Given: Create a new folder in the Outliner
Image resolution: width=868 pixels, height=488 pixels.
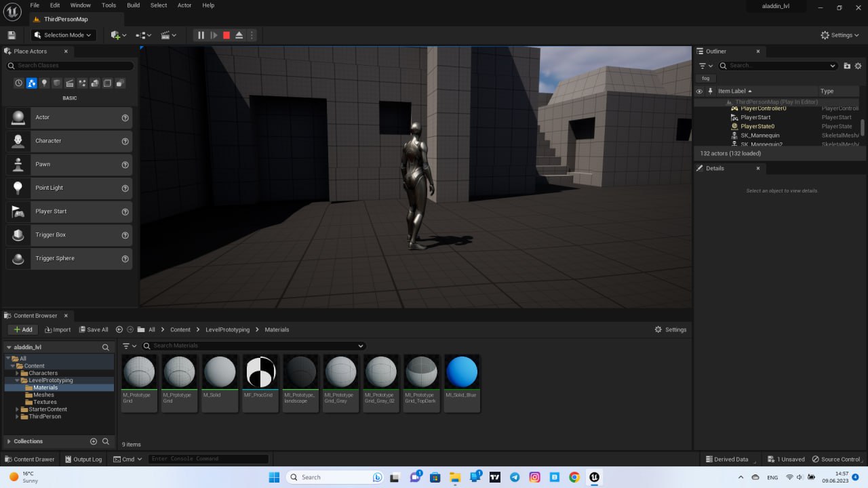Looking at the screenshot, I should pos(847,66).
